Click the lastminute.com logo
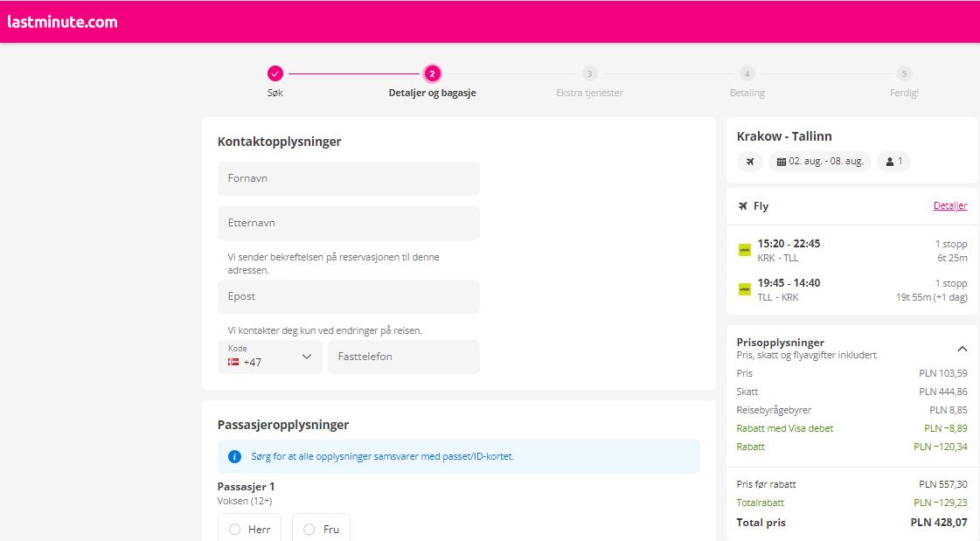The width and height of the screenshot is (980, 541). pos(62,22)
